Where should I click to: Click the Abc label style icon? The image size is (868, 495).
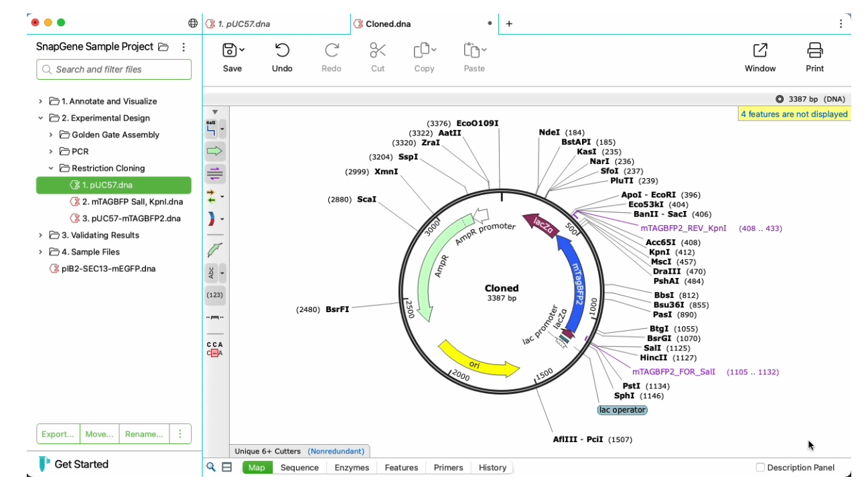[x=212, y=273]
